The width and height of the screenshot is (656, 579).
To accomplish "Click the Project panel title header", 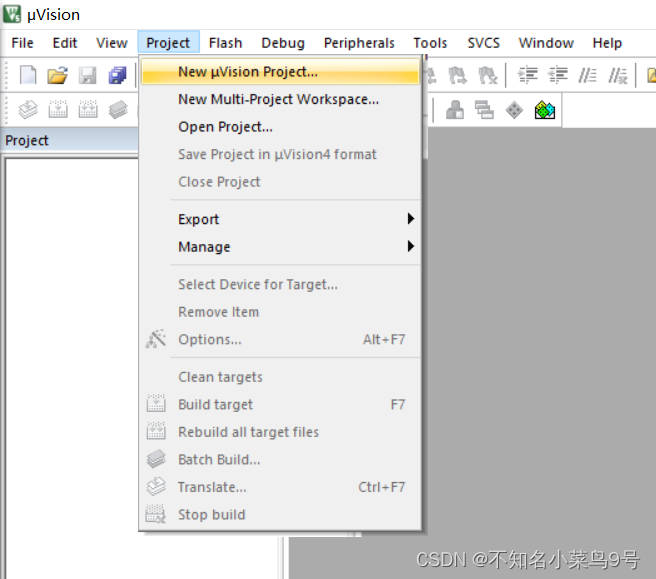I will [69, 140].
